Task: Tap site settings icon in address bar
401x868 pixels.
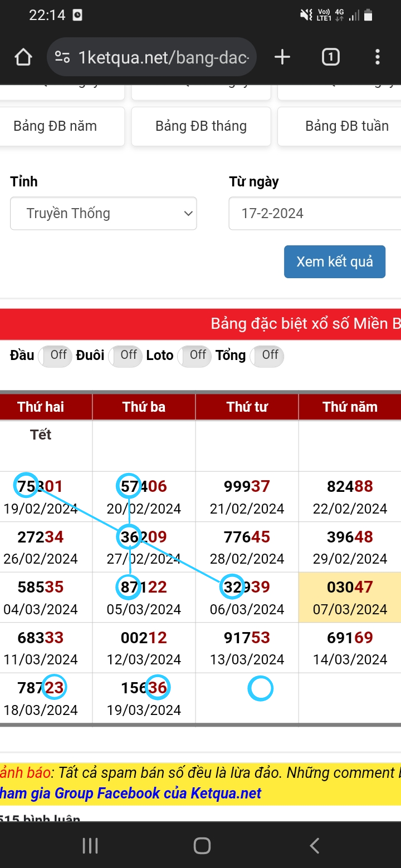Action: [x=62, y=57]
